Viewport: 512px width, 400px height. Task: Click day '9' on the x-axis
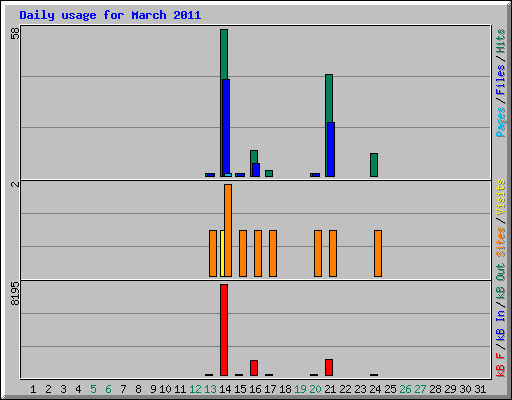click(153, 389)
